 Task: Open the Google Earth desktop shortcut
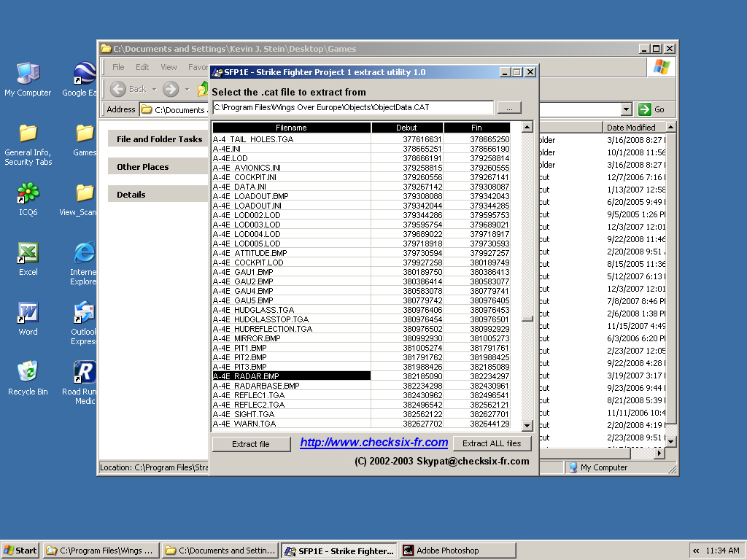click(x=80, y=79)
